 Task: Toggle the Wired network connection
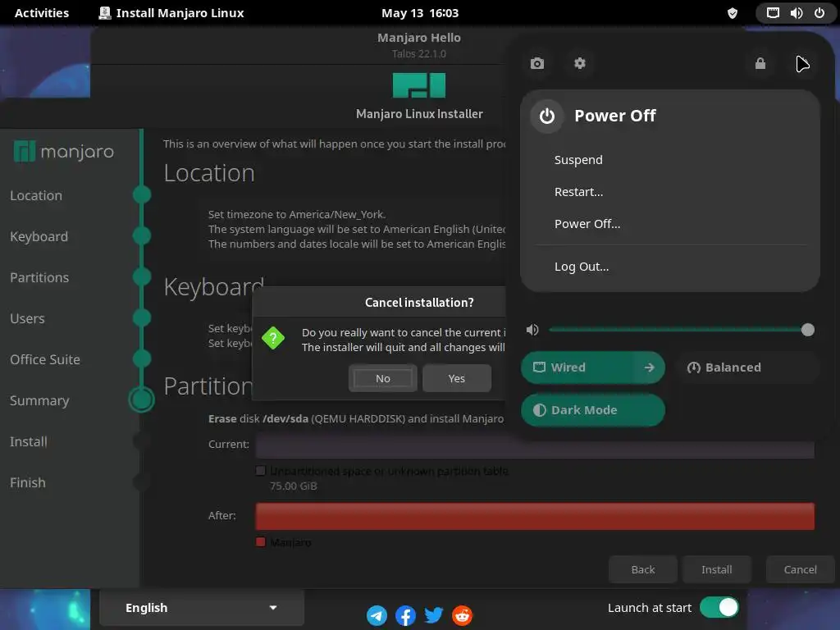click(x=578, y=367)
